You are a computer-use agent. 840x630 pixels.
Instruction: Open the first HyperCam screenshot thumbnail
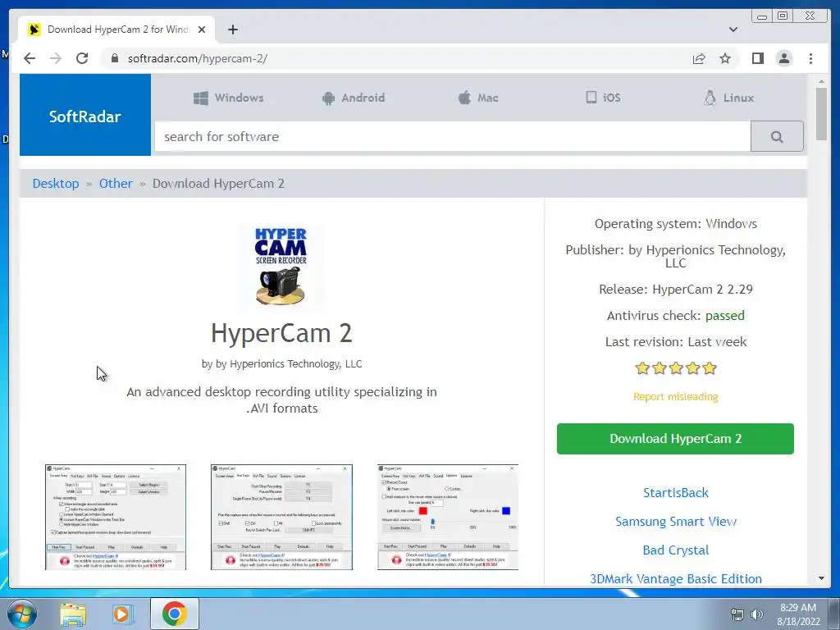tap(116, 517)
